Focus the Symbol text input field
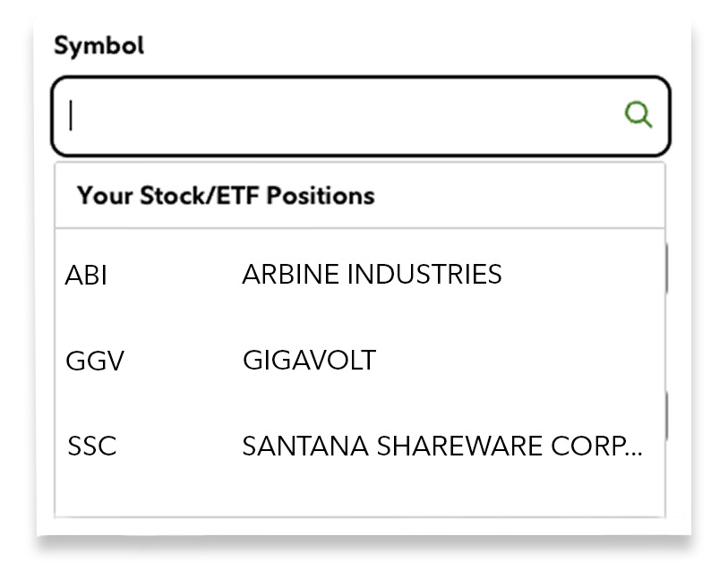 [340, 116]
